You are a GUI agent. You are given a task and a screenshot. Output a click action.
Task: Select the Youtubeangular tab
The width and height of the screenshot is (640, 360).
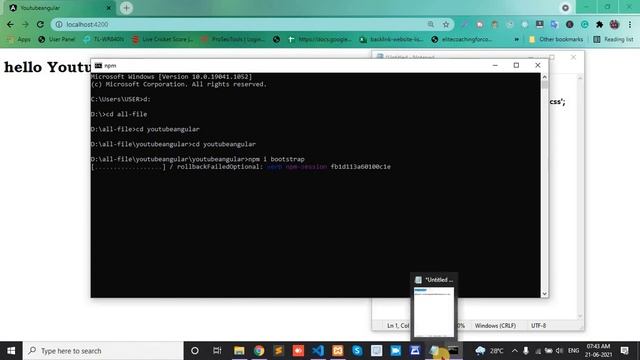point(59,8)
